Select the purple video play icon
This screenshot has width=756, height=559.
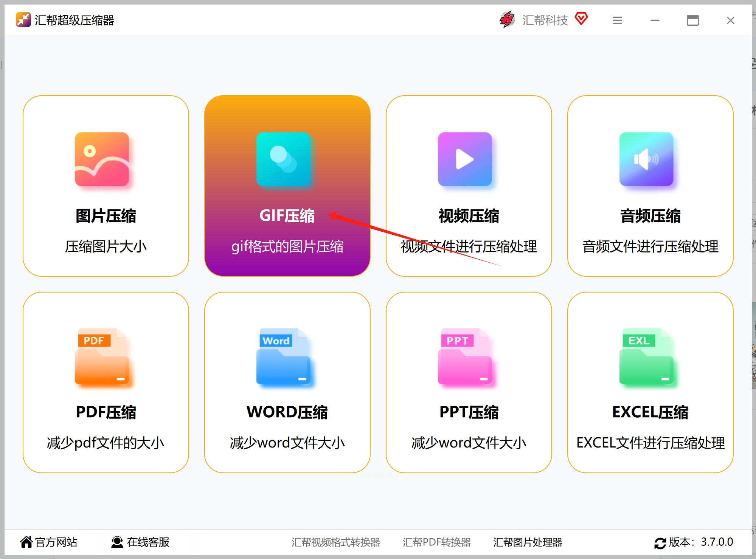[465, 159]
